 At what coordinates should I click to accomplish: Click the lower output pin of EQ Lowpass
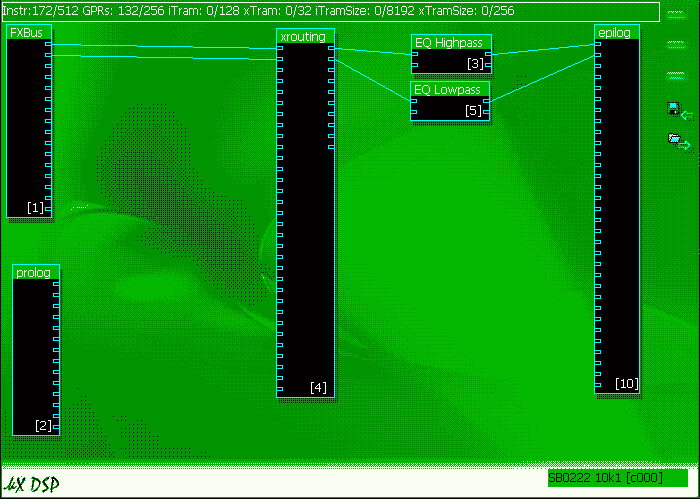point(486,112)
